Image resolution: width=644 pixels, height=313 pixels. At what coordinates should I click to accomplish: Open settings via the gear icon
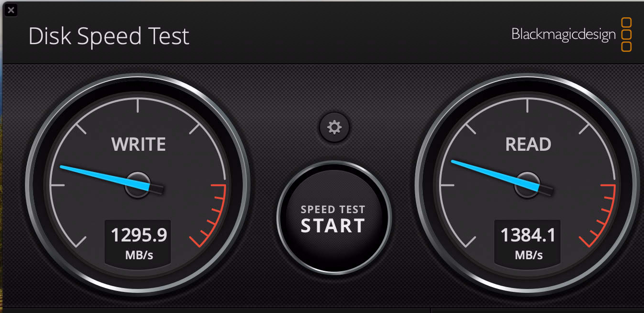(334, 127)
